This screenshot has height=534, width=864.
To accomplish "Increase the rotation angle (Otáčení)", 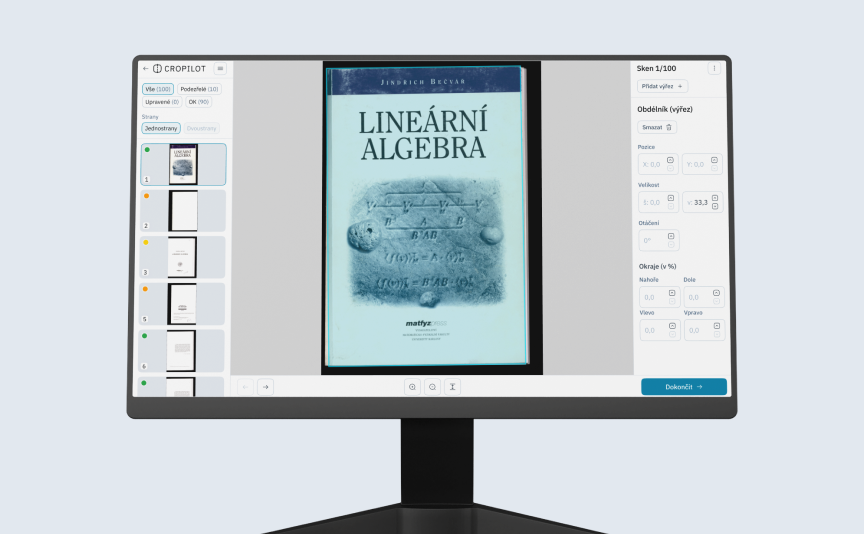I will point(671,236).
